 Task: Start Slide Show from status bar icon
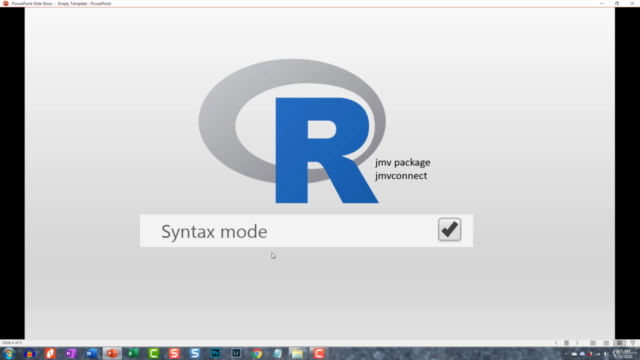(633, 343)
